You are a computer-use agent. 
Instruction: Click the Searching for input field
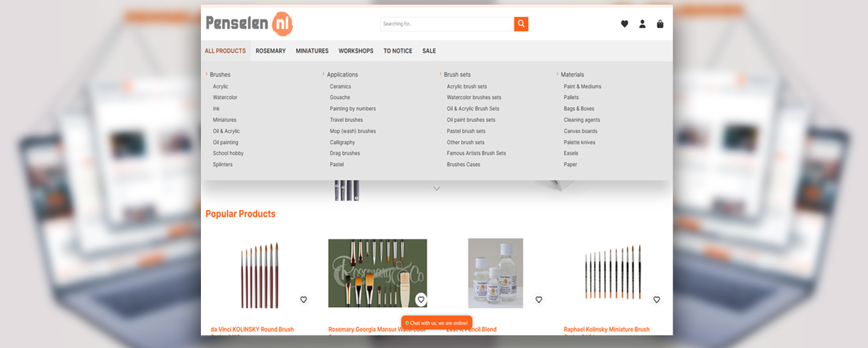(x=446, y=24)
